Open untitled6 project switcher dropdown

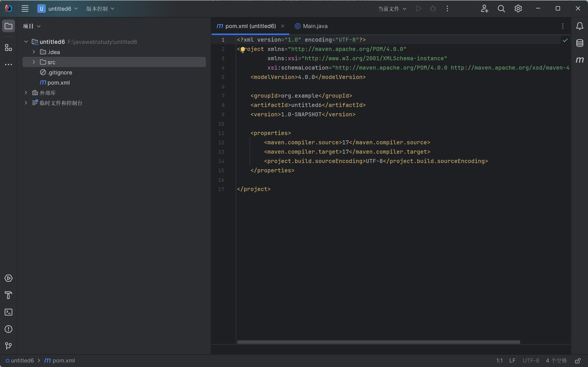pyautogui.click(x=58, y=8)
